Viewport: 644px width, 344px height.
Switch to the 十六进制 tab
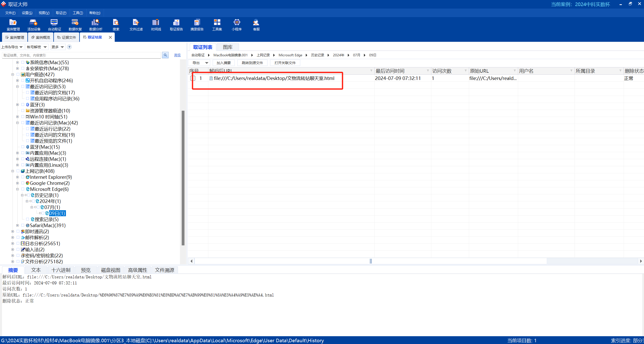[x=61, y=270]
